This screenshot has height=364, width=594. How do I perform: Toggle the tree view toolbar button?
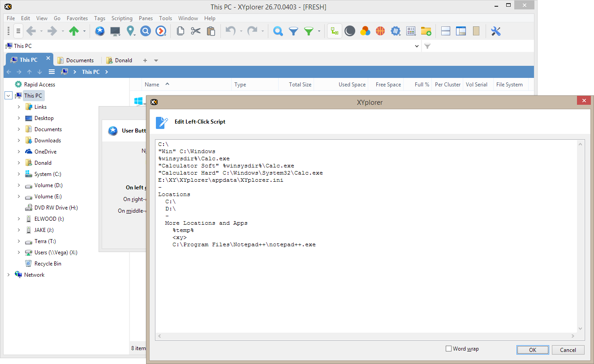[x=334, y=31]
